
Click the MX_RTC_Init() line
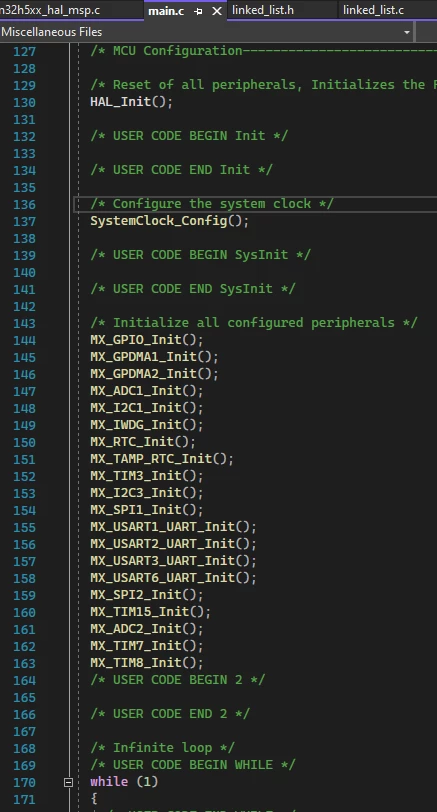[143, 442]
